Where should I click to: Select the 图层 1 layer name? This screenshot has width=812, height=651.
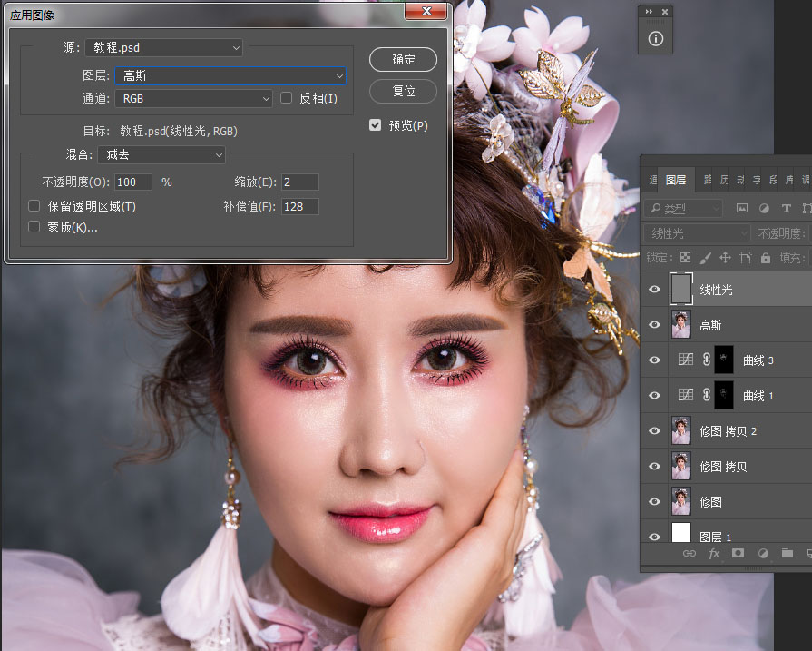pyautogui.click(x=715, y=537)
